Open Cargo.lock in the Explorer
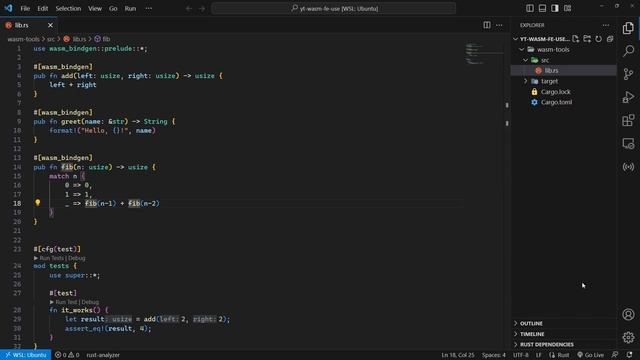This screenshot has width=640, height=360. (x=556, y=92)
